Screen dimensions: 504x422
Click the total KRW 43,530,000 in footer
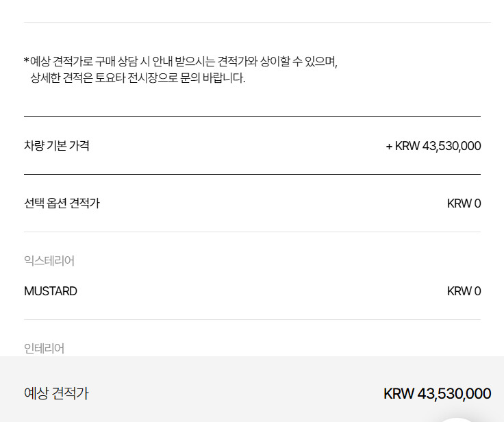437,394
